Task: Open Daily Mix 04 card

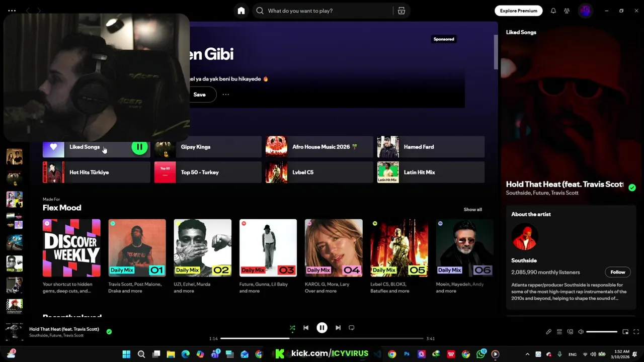Action: coord(334,256)
